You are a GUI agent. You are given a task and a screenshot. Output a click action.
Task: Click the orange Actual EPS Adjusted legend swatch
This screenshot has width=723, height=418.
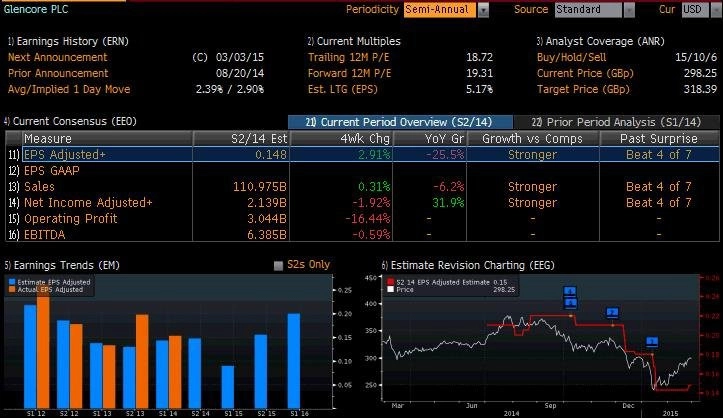pyautogui.click(x=12, y=289)
